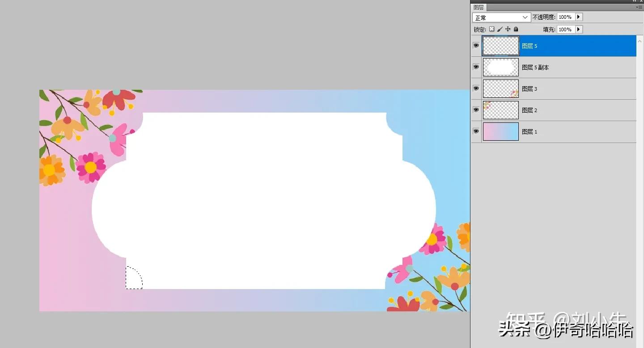Select the 图层 2 thumbnail
Viewport: 644px width, 348px height.
(501, 110)
